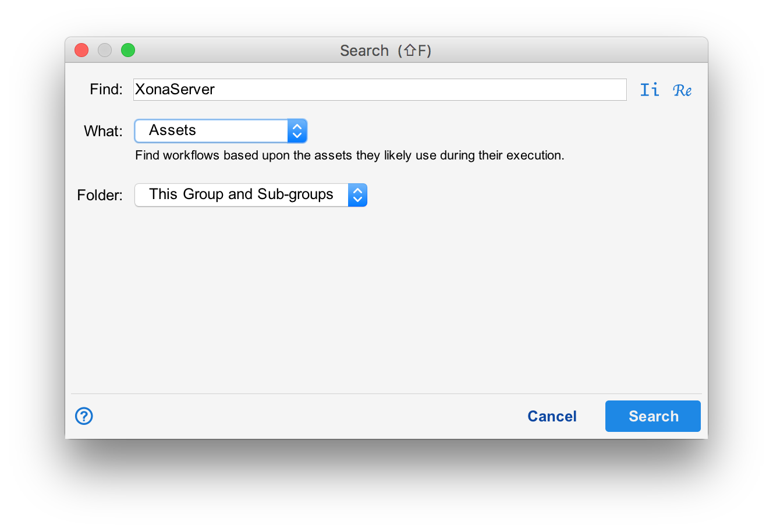Change the This Group and Sub-groups selection
This screenshot has width=773, height=532.
pos(250,194)
